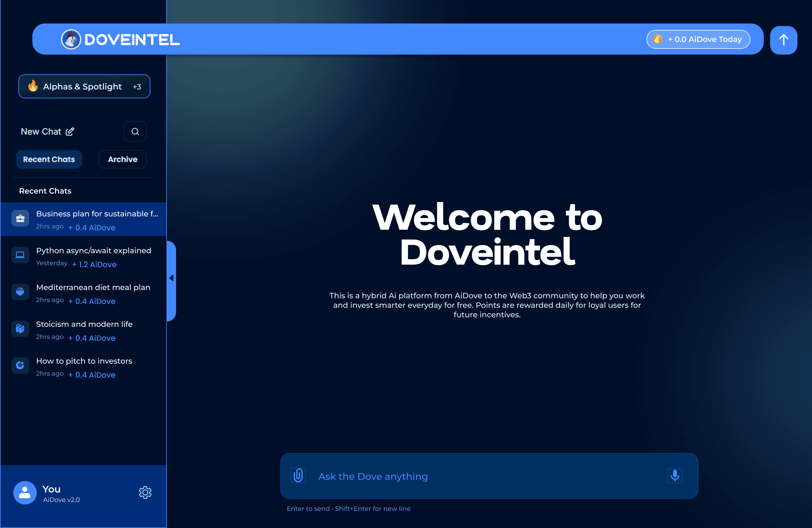Click +0.4 AiDove on Stoicism chat

coord(92,338)
